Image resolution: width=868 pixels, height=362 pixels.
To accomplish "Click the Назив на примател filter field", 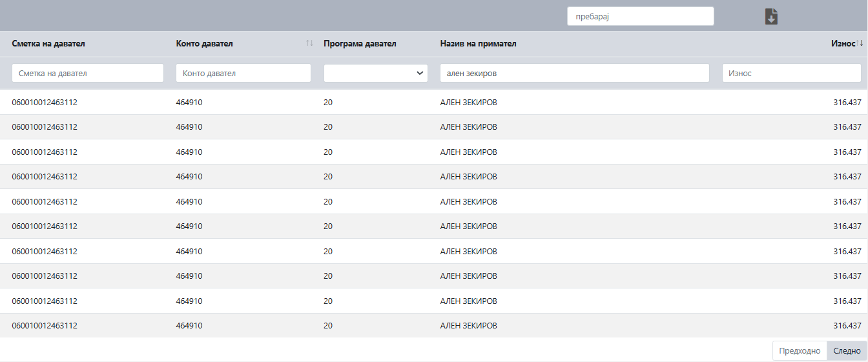I will [575, 73].
